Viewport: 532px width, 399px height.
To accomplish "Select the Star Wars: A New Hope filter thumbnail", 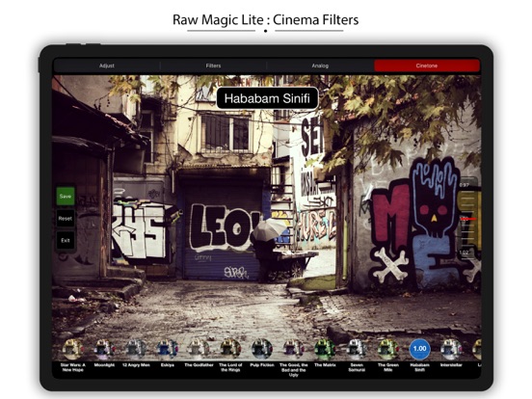I will (x=73, y=349).
